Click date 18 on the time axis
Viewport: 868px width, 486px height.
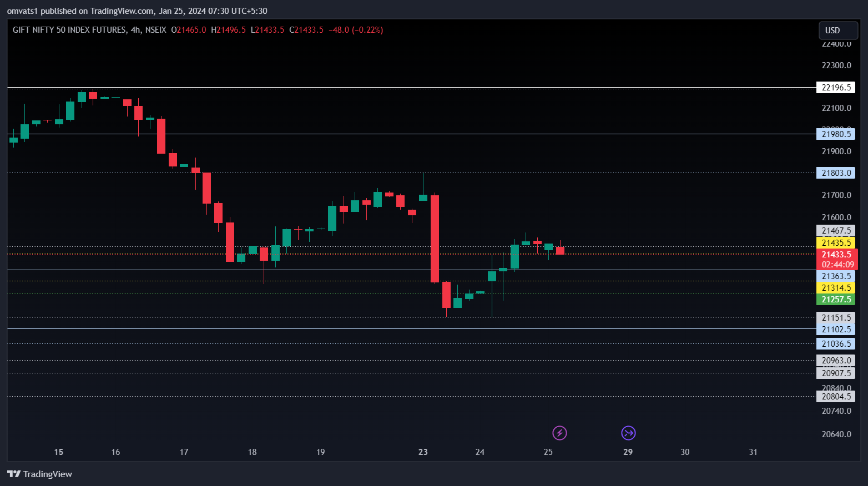[252, 452]
